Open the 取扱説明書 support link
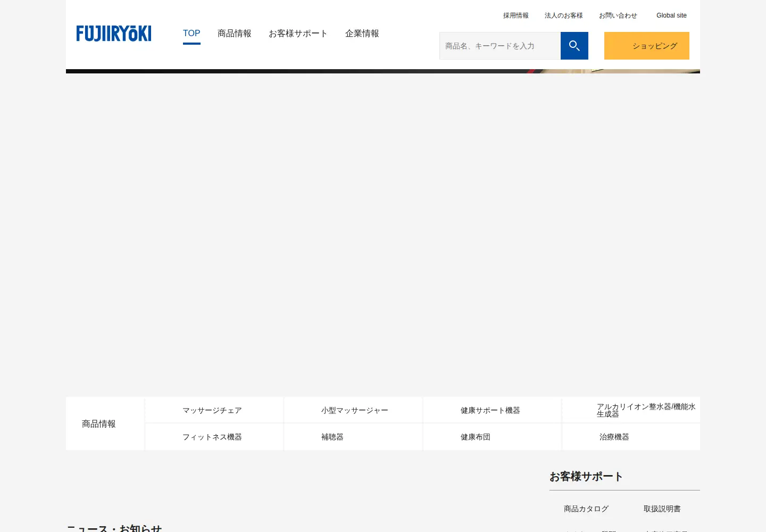Screen dimensions: 766x532 point(662,509)
